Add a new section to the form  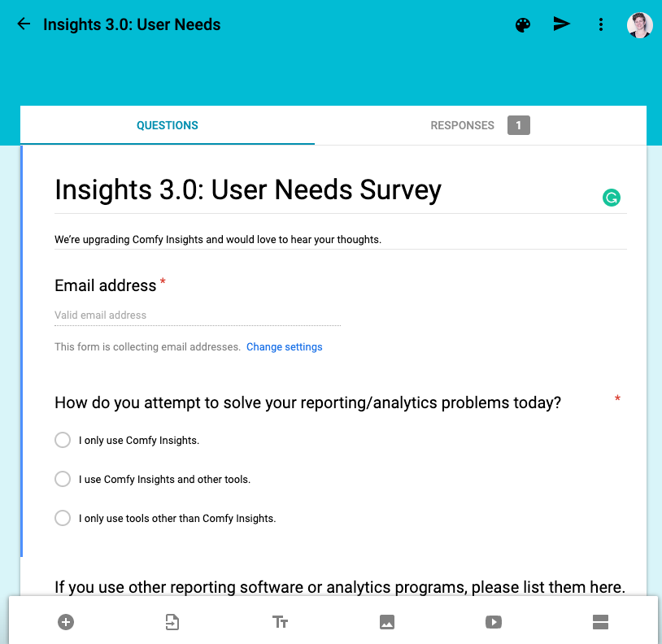click(601, 622)
